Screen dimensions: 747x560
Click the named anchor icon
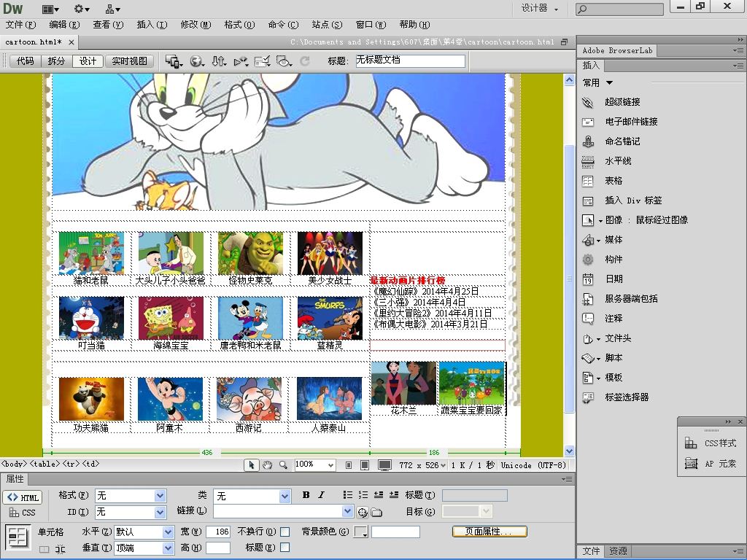point(588,141)
